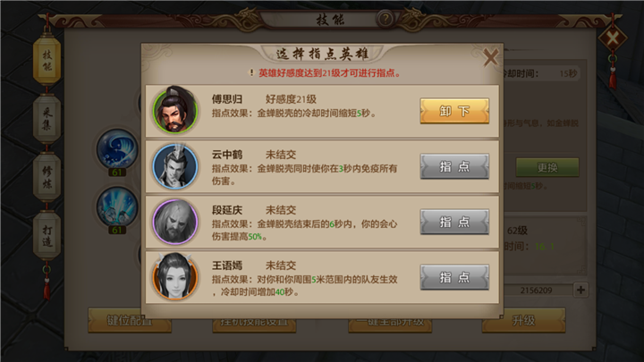Image resolution: width=644 pixels, height=362 pixels.
Task: Close the 选择指点英雄 dialog
Action: [x=490, y=57]
